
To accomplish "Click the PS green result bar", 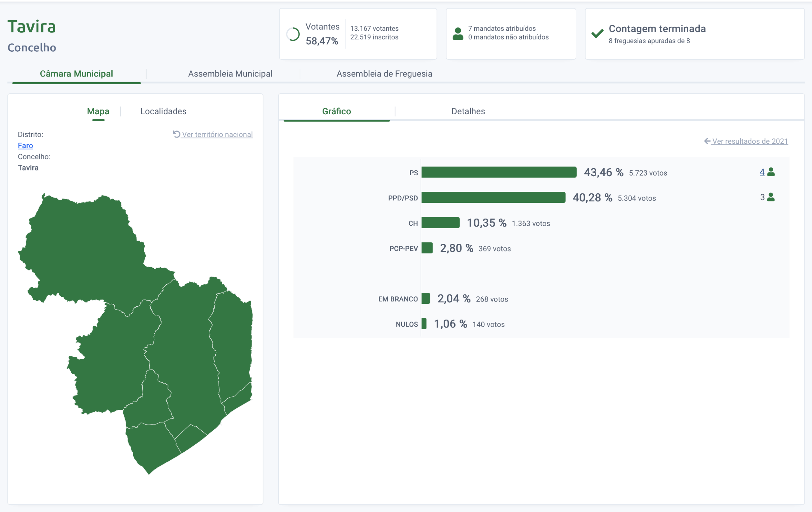I will point(498,172).
